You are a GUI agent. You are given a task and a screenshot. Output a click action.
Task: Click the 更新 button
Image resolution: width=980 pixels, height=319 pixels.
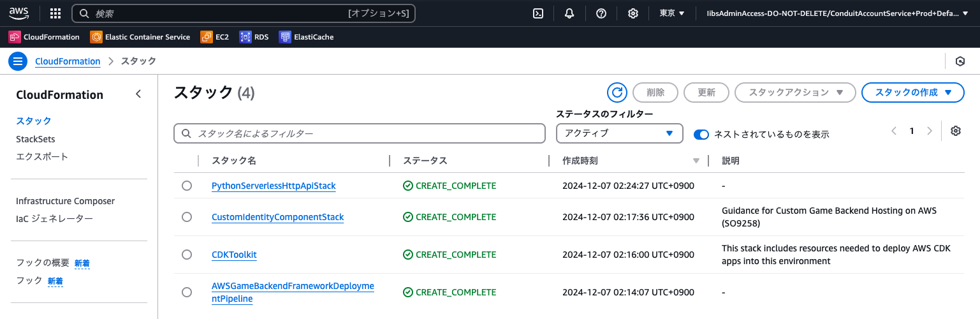point(706,93)
